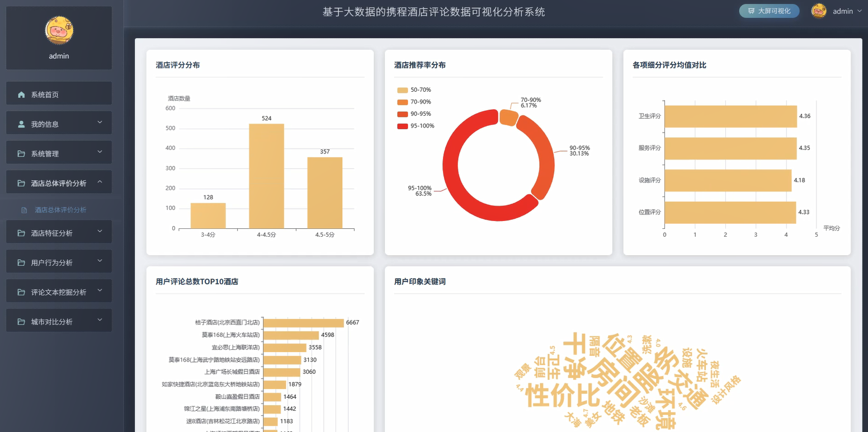The width and height of the screenshot is (868, 432).
Task: Click the 酒店评分分布 card title
Action: (x=178, y=65)
